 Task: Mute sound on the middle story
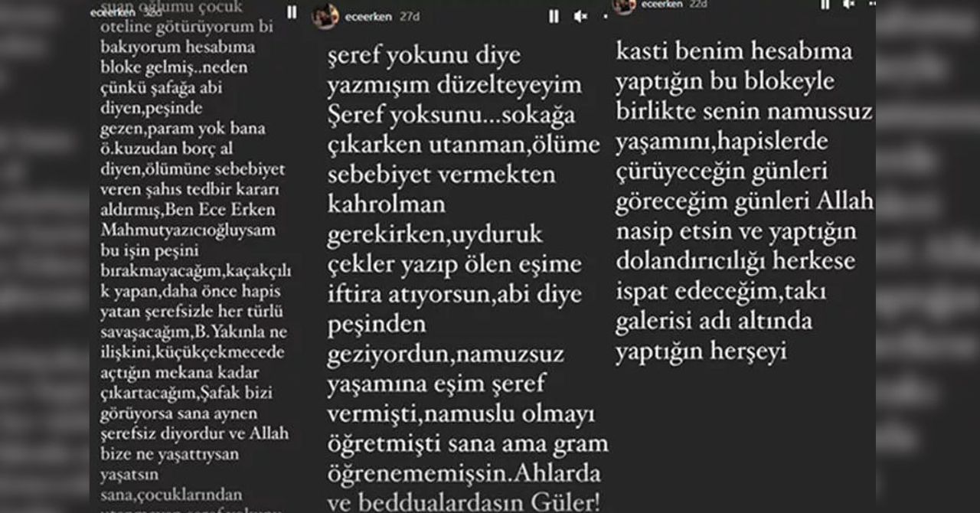click(581, 16)
